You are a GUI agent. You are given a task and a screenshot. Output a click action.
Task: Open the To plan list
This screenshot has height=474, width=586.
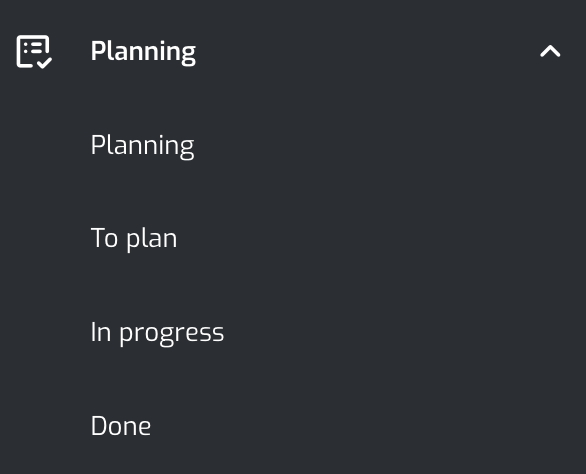134,238
